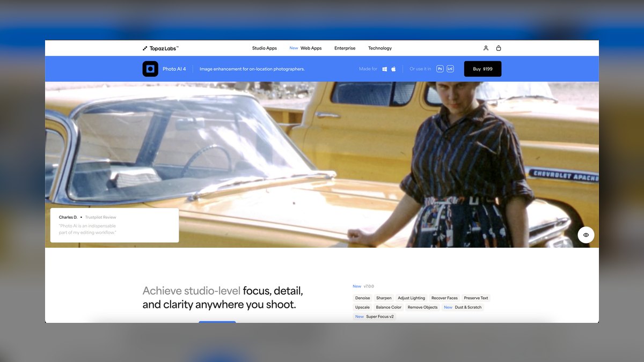Click the Buy $199 button
The height and width of the screenshot is (362, 644).
click(482, 69)
